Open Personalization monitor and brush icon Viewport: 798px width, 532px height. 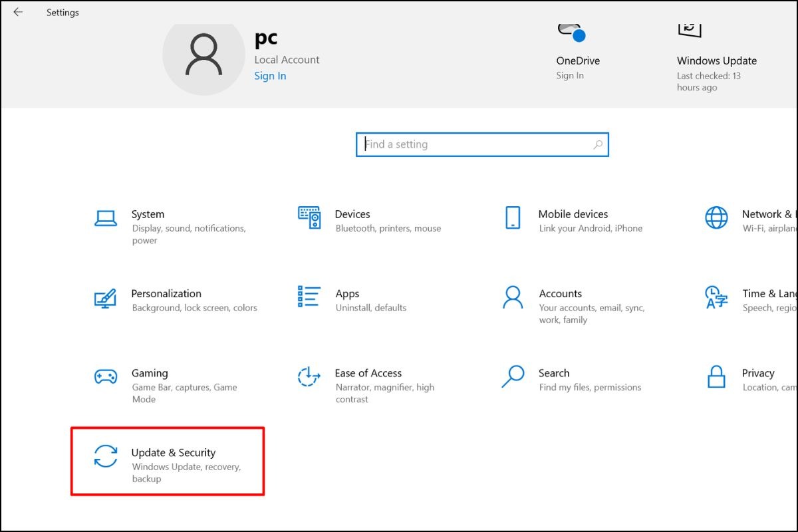click(106, 297)
